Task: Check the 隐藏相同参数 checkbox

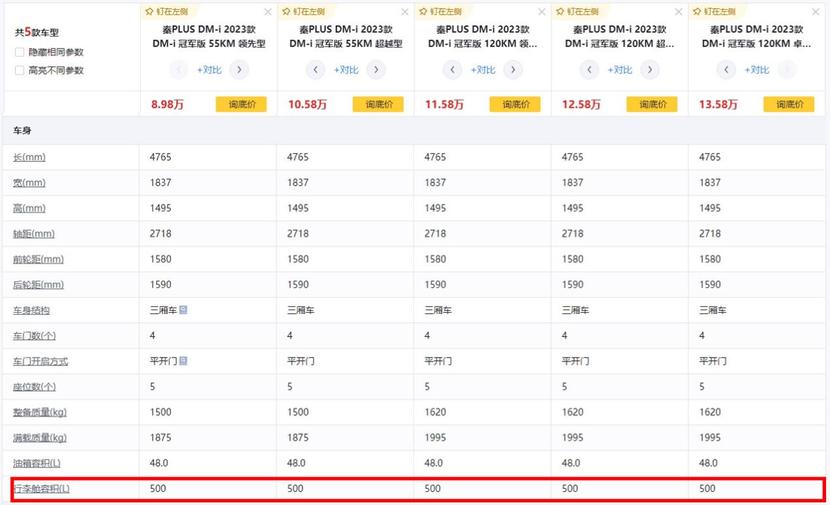Action: click(x=20, y=52)
